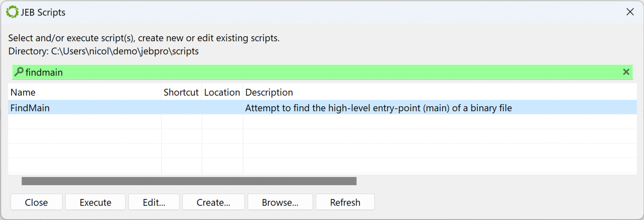The image size is (644, 220).
Task: Refresh the scripts list
Action: (x=345, y=202)
